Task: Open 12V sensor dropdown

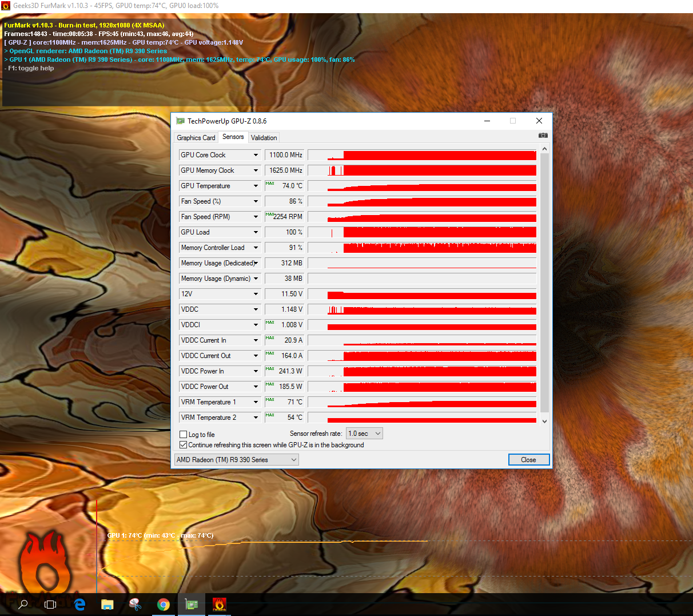Action: tap(256, 294)
